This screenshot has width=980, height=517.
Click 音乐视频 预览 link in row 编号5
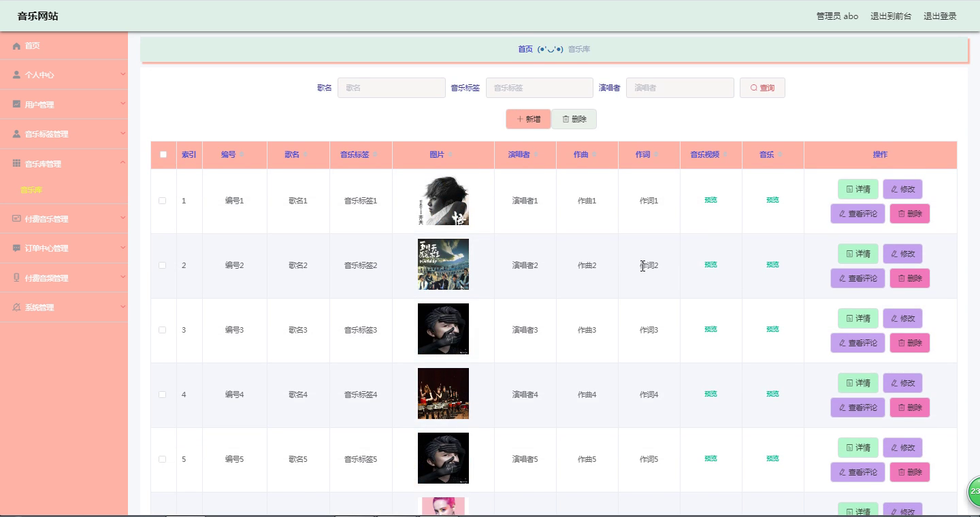coord(710,458)
